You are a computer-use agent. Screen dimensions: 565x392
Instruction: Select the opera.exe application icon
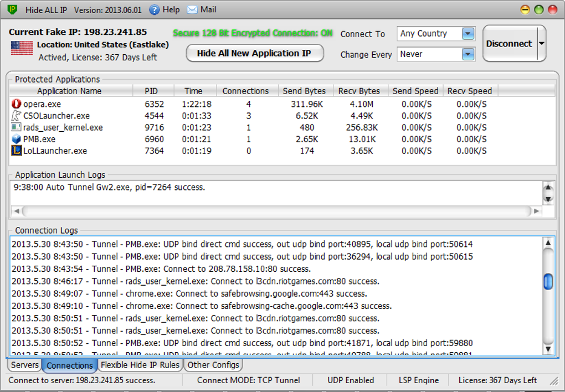coord(16,104)
